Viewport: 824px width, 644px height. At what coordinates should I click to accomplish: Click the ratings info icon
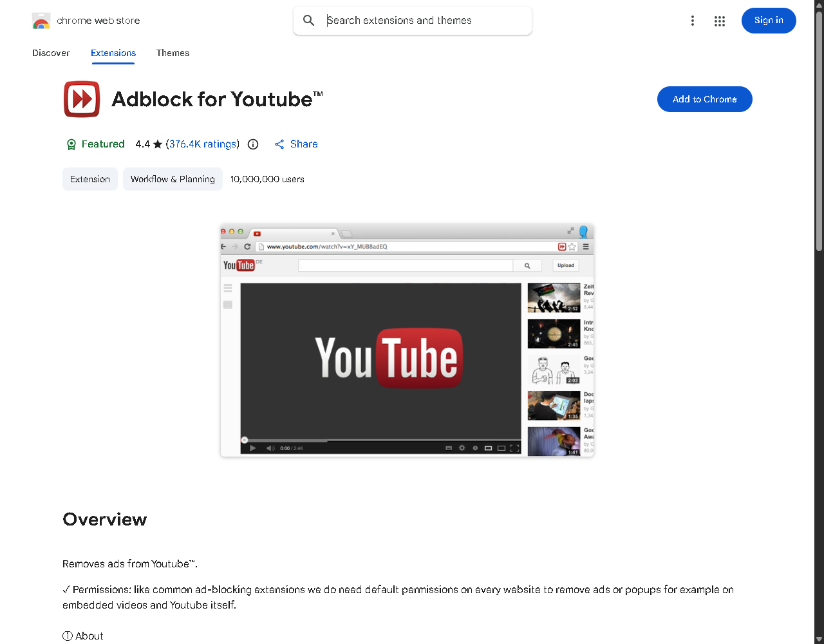click(253, 144)
